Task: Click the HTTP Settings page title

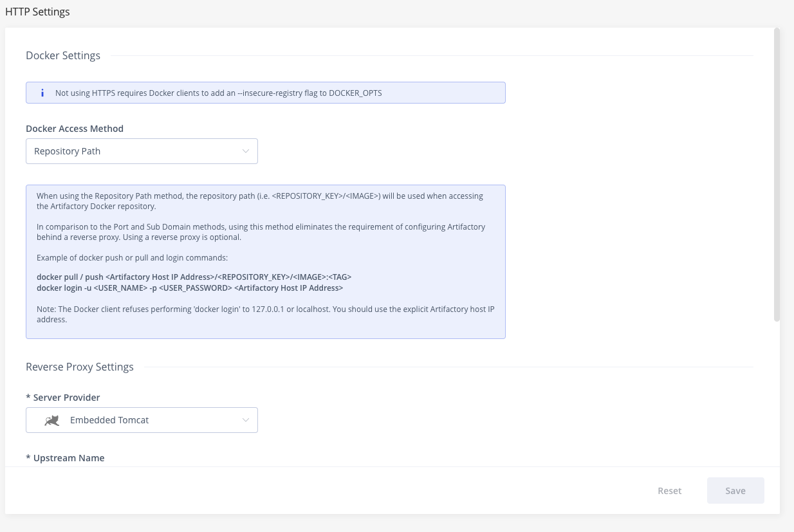Action: [x=37, y=11]
